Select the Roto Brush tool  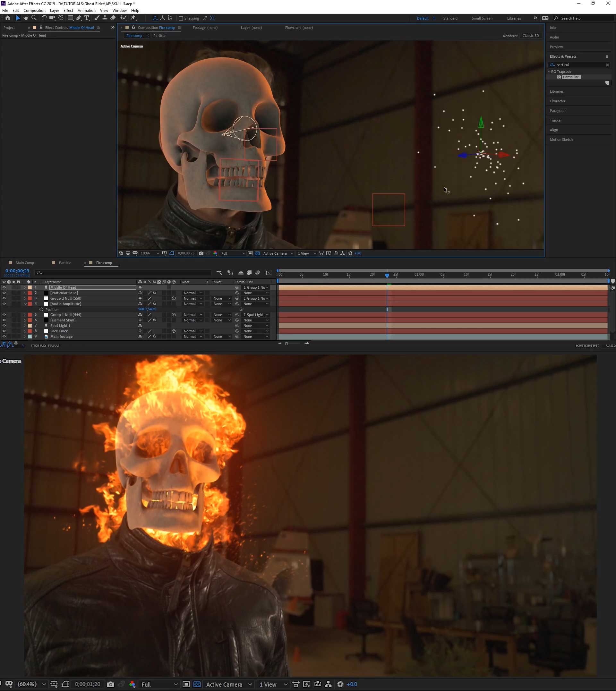(x=124, y=18)
